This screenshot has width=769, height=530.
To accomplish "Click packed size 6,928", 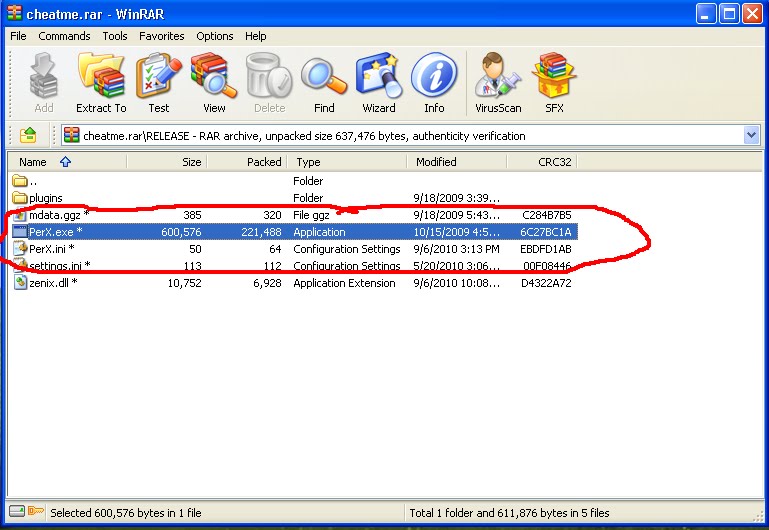I will pos(267,283).
